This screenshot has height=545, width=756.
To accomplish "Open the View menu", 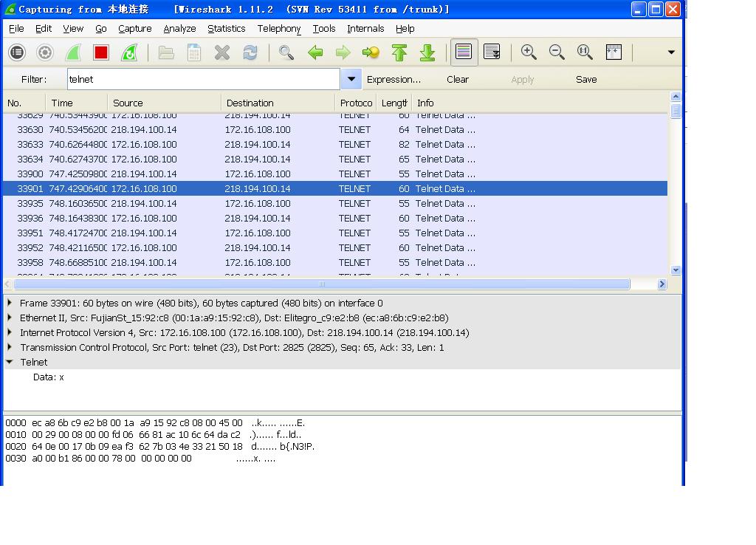I will coord(73,29).
